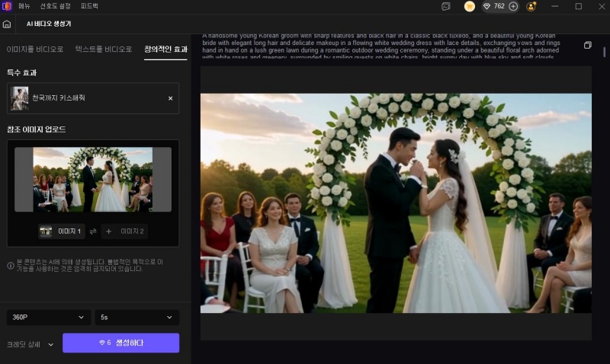Open the shopping cart icon in title bar
Viewport: 610px width, 364px height.
pyautogui.click(x=470, y=6)
